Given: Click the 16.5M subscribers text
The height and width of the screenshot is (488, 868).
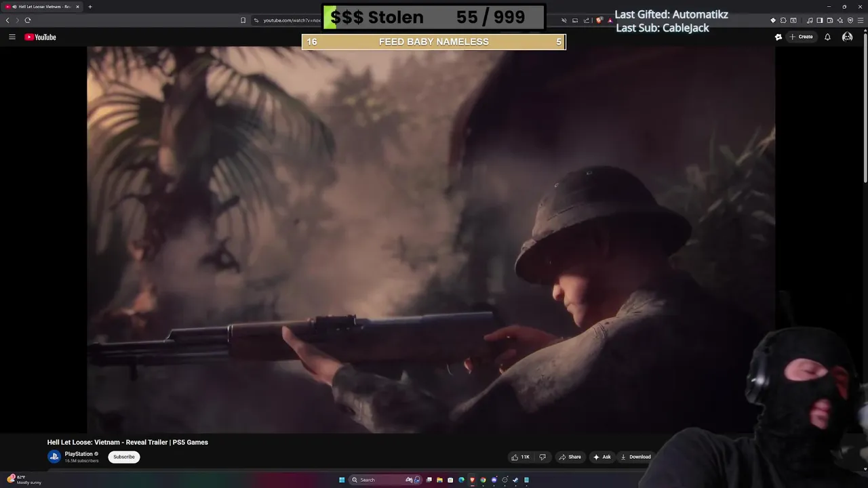Looking at the screenshot, I should (x=81, y=461).
